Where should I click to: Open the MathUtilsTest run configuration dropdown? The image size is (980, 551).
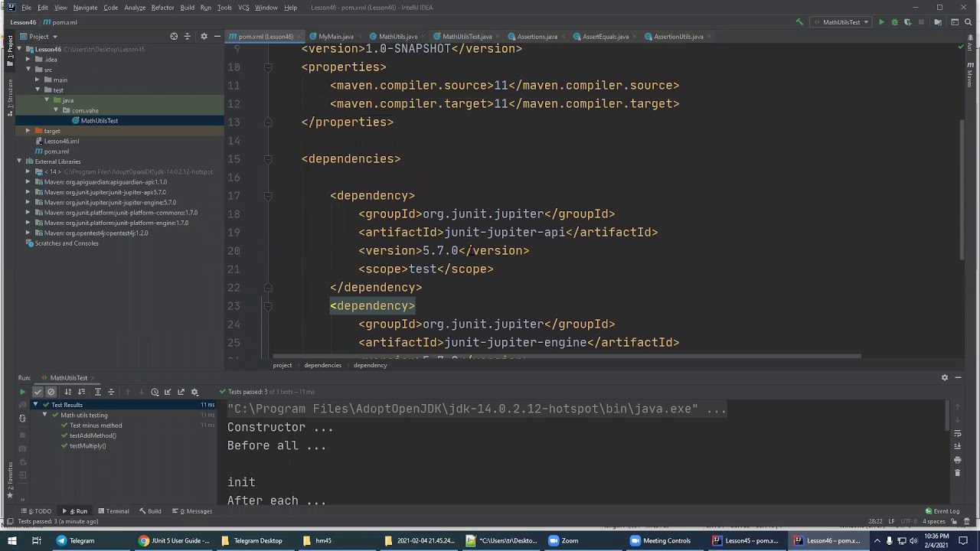(841, 22)
